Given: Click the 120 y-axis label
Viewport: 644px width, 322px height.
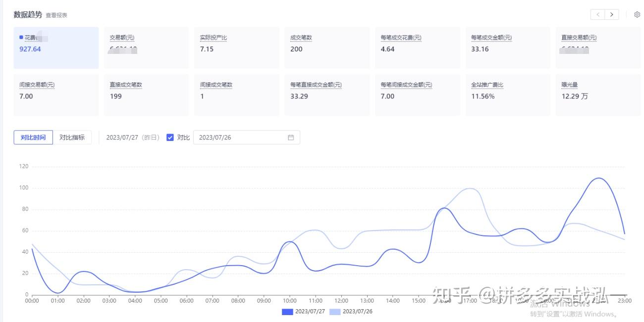Looking at the screenshot, I should (24, 167).
